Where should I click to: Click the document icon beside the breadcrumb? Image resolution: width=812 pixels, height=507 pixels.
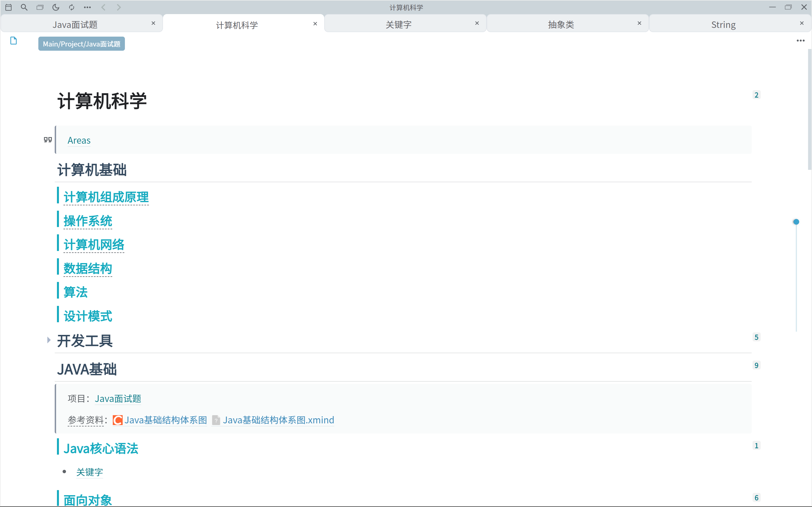14,40
